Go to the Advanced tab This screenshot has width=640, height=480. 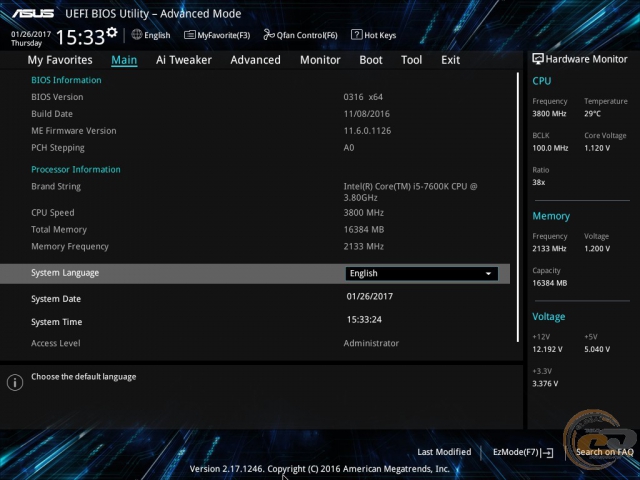(256, 60)
